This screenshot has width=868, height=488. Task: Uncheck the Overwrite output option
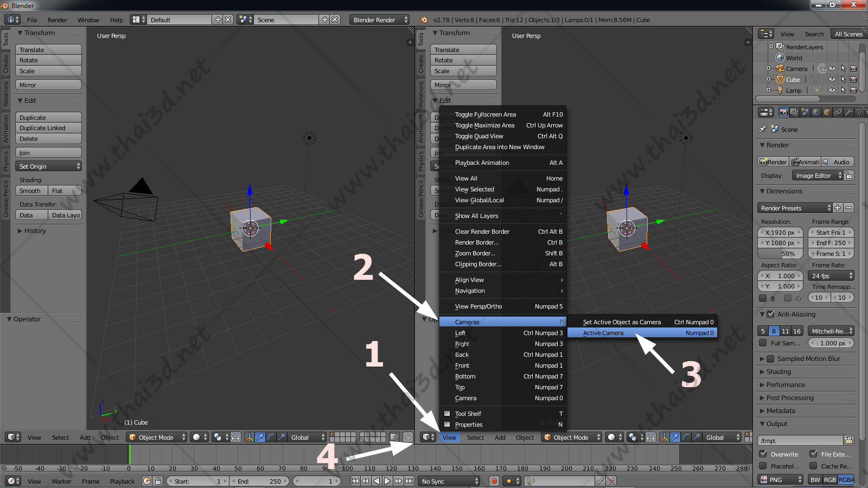763,454
